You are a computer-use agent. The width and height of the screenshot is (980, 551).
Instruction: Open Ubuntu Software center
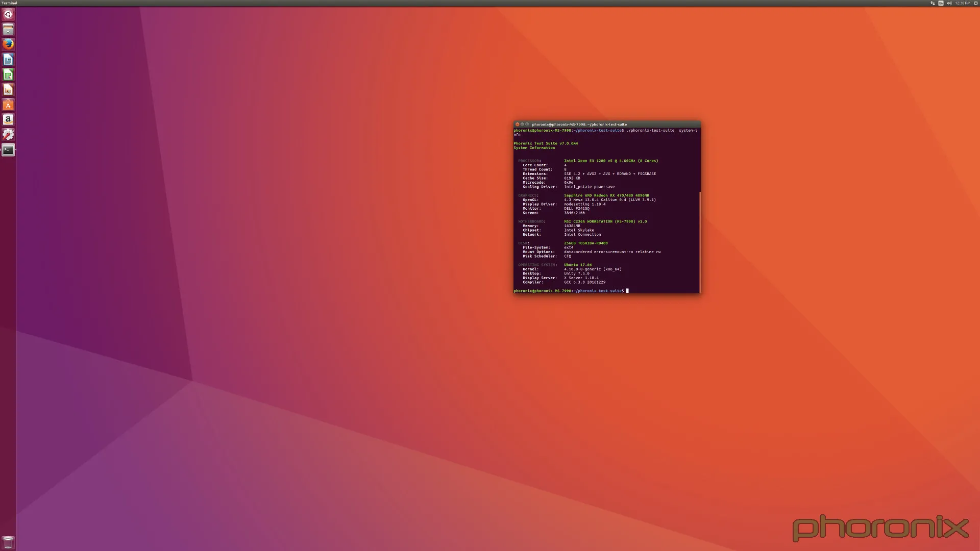click(x=8, y=105)
